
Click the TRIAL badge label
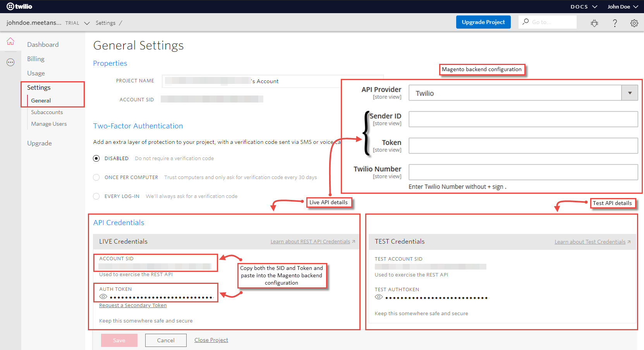[x=72, y=23]
